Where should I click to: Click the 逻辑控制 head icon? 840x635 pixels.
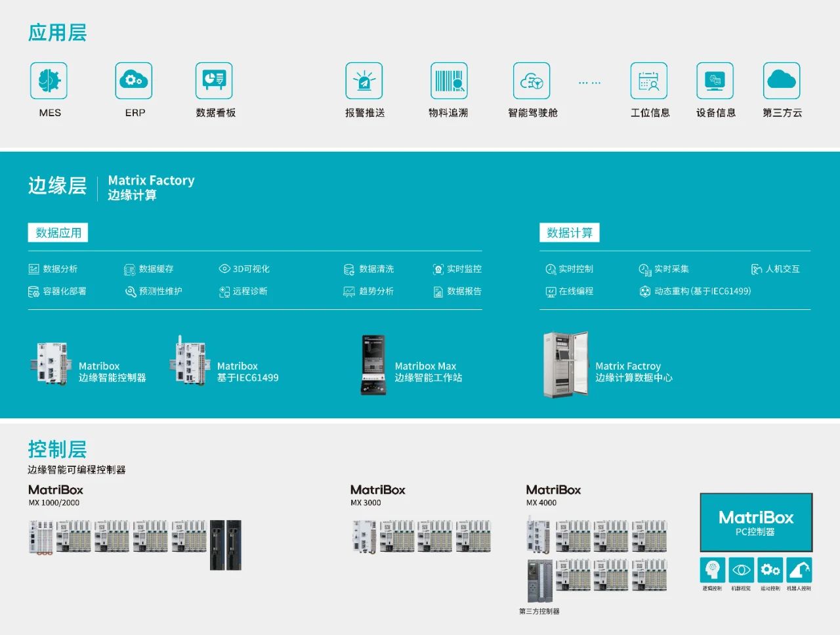(712, 569)
